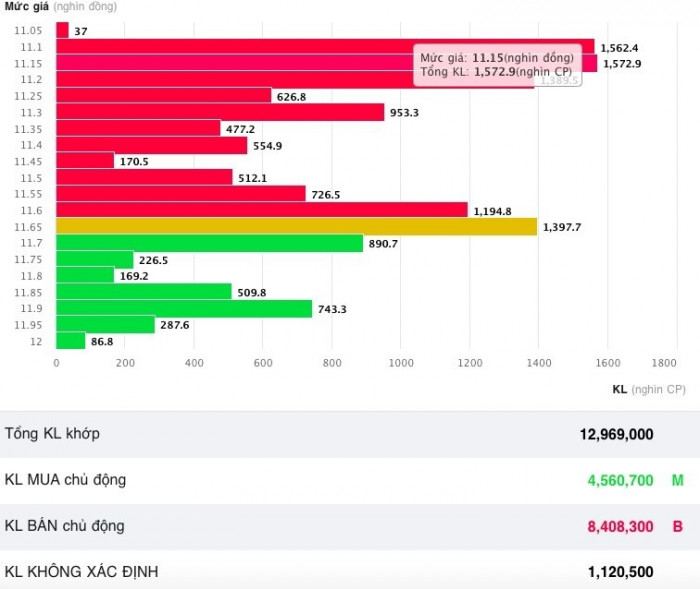Click the red B sell indicator
This screenshot has height=589, width=700.
(x=677, y=526)
